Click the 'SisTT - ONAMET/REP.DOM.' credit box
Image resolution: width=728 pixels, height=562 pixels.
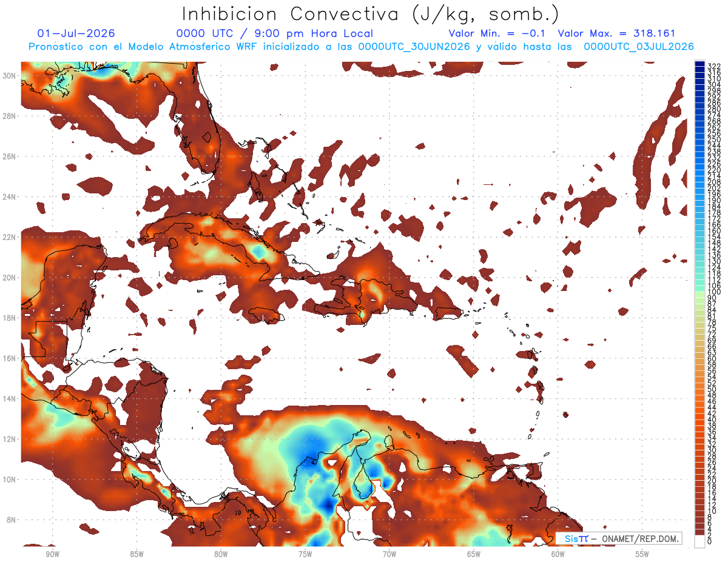(x=618, y=538)
